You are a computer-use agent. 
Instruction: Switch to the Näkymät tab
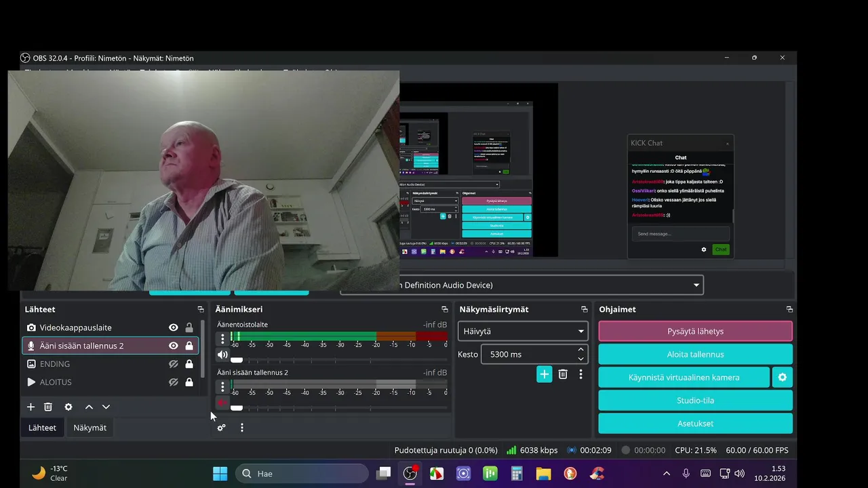[90, 428]
